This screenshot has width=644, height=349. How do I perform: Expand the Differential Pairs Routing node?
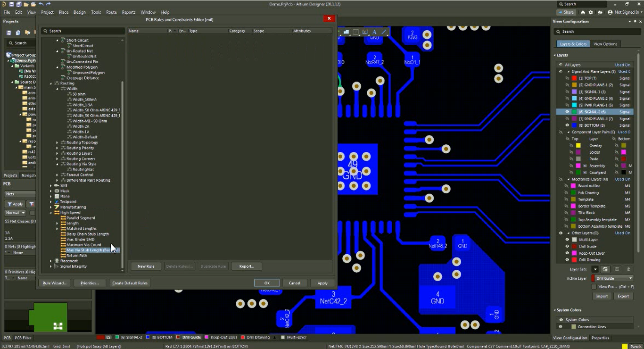[57, 180]
